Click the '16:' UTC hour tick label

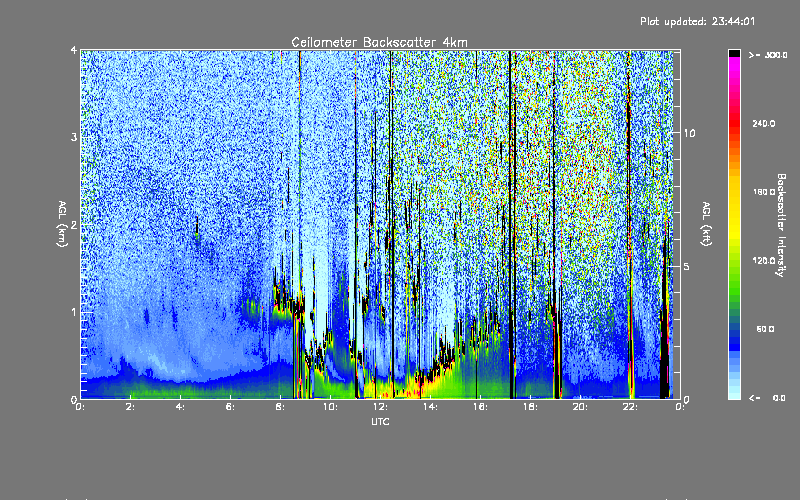[x=480, y=407]
